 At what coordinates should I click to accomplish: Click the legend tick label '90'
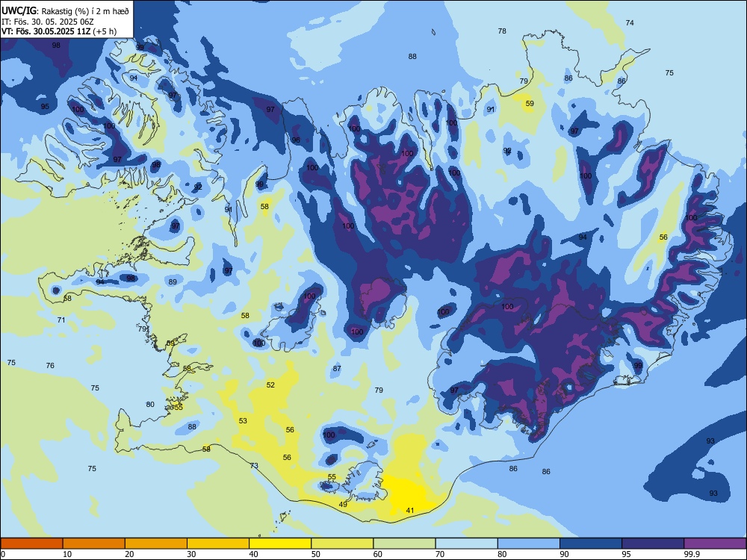[564, 554]
